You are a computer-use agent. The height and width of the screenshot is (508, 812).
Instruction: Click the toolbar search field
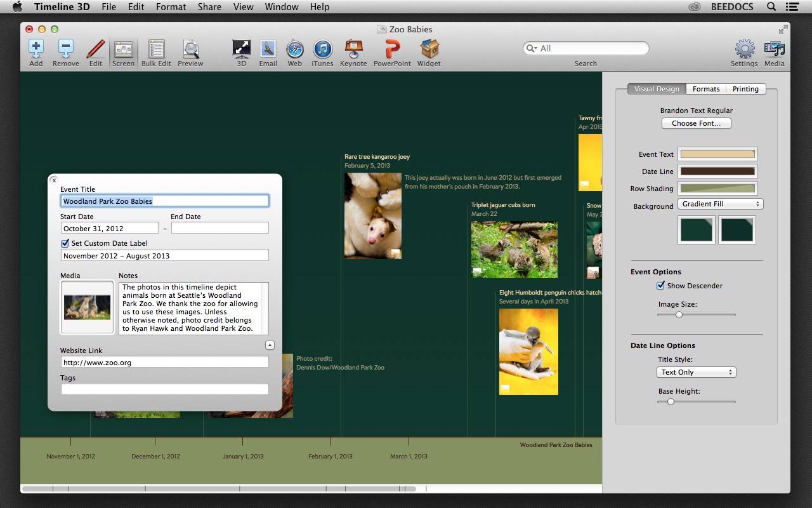tap(586, 48)
